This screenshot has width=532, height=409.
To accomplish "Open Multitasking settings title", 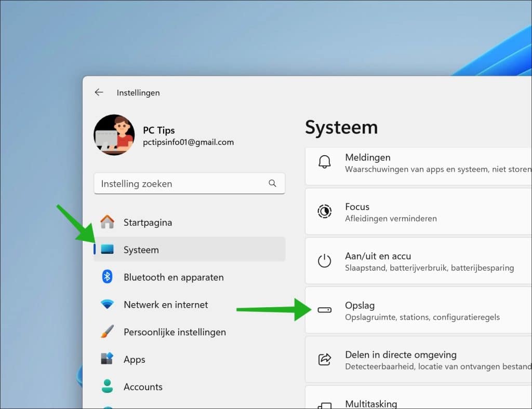I will [x=371, y=404].
